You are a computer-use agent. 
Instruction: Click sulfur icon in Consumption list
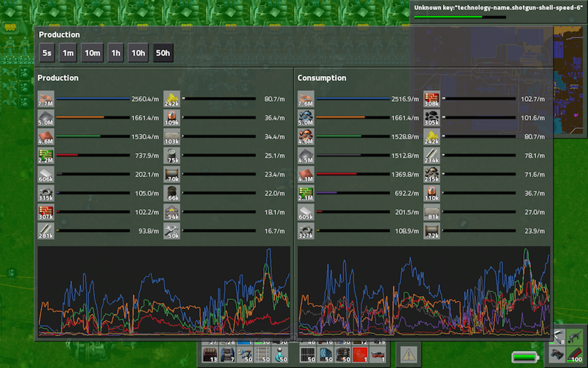pos(432,137)
